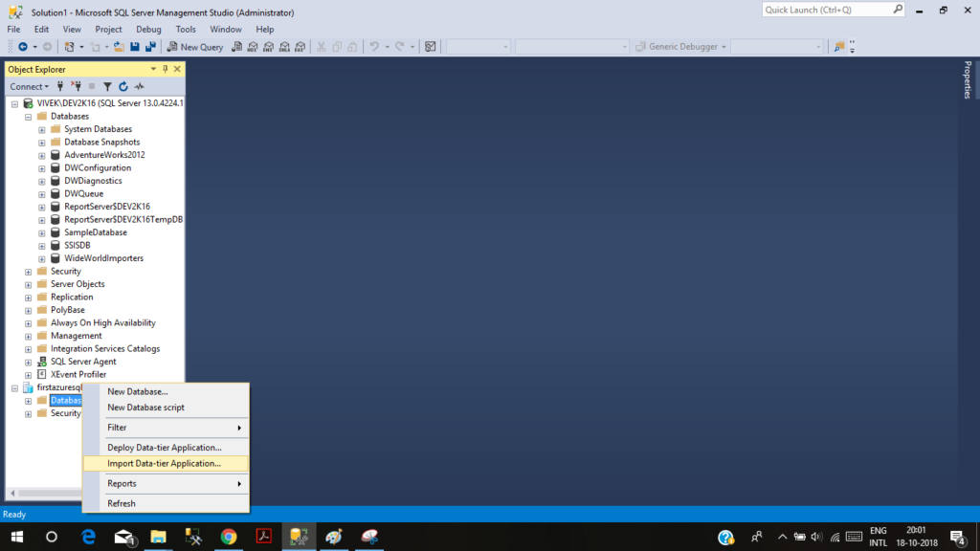Collapse the Databases folder under VIVEK\DEV2K16
Viewport: 980px width, 551px height.
click(x=29, y=117)
